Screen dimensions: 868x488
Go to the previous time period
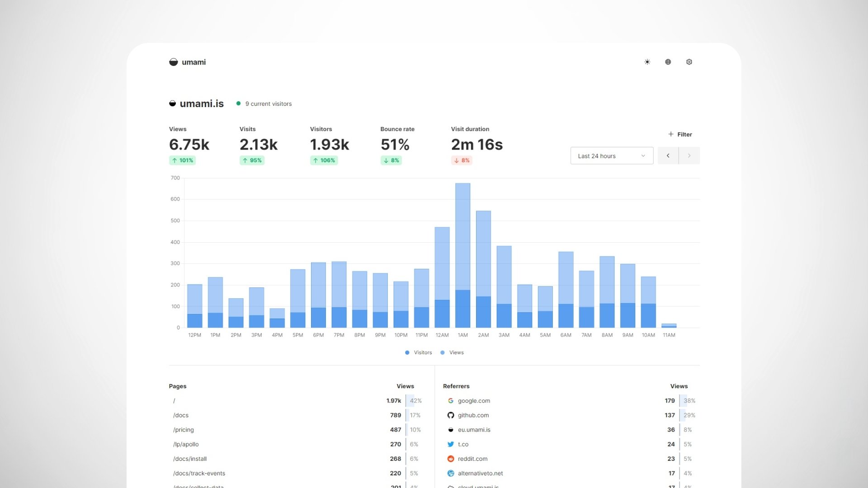tap(668, 156)
